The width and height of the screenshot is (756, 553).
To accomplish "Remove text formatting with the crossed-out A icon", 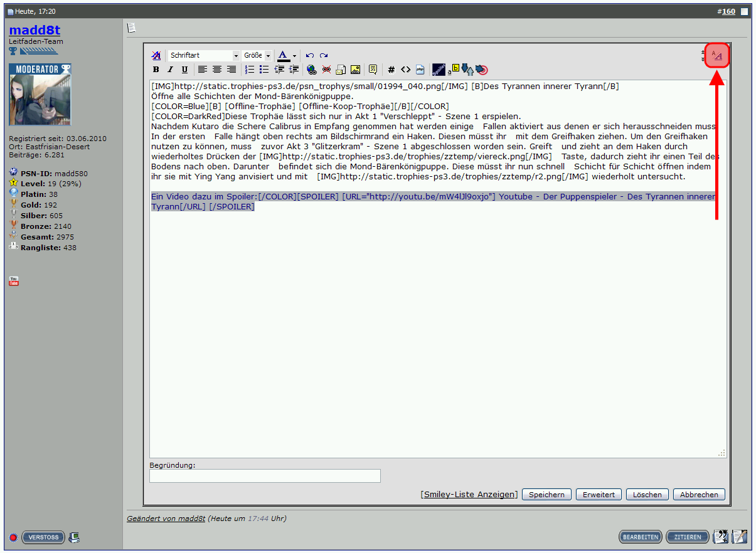I will click(156, 56).
